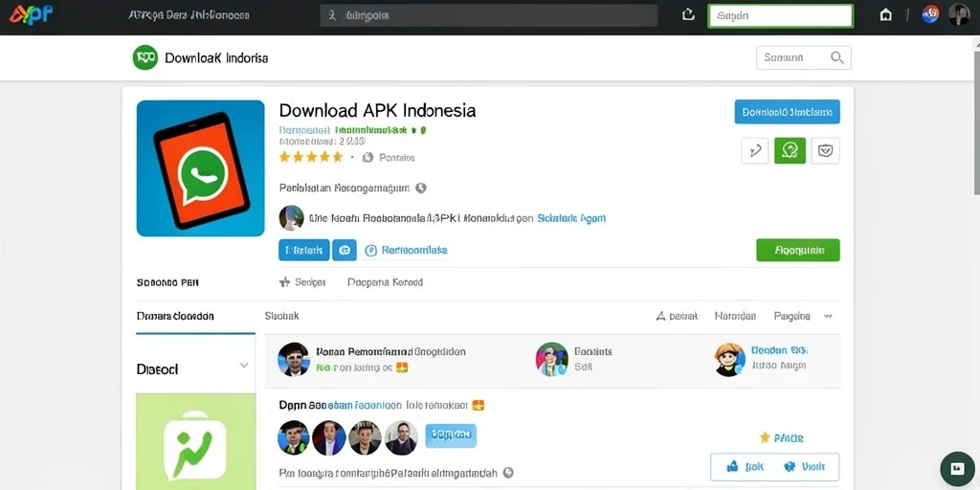The width and height of the screenshot is (980, 490).
Task: Click the round red-blue badge icon in top bar
Action: tap(930, 14)
